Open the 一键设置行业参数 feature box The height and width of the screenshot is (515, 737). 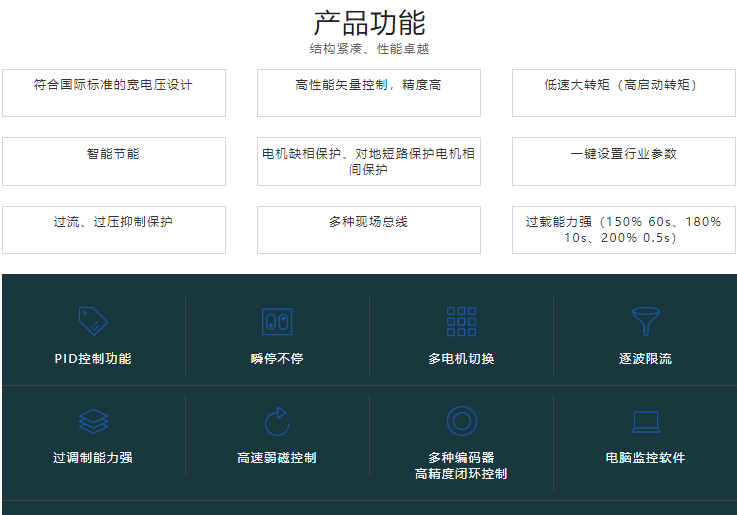click(x=624, y=161)
